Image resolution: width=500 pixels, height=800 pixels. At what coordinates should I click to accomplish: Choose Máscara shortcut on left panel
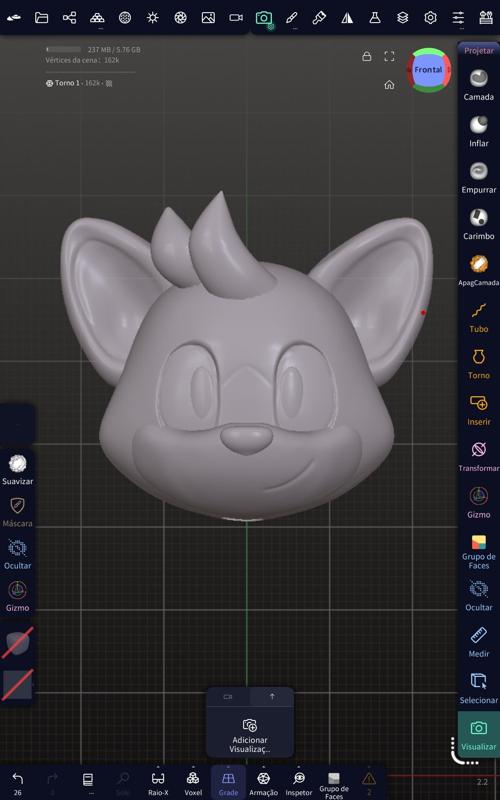coord(17,512)
